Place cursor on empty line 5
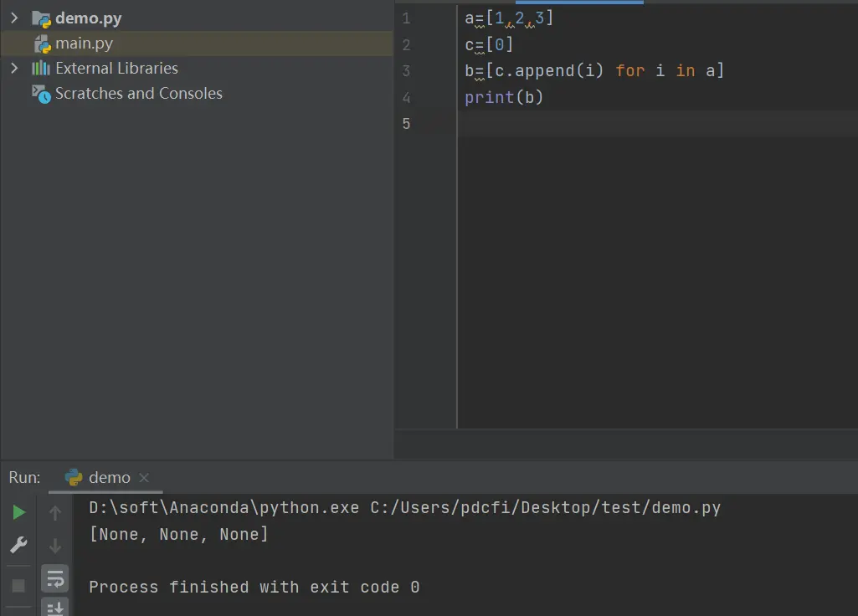The width and height of the screenshot is (858, 616). pyautogui.click(x=656, y=124)
